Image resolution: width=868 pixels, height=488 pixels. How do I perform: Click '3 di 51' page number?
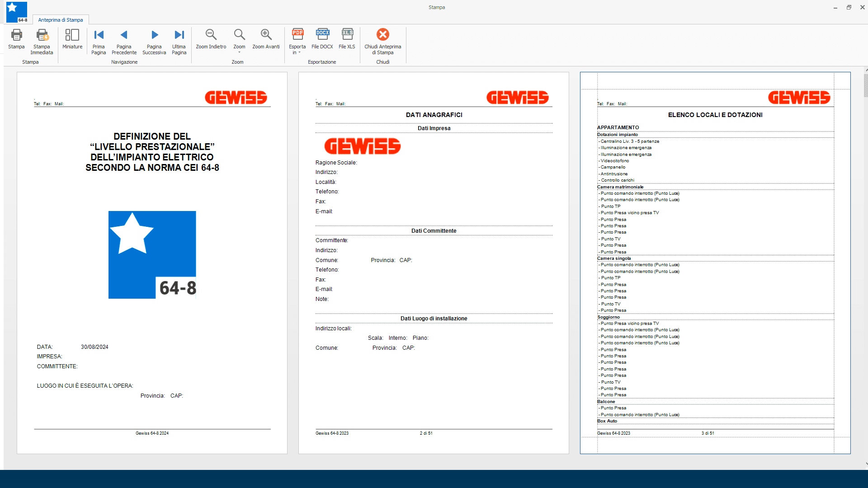(x=708, y=433)
